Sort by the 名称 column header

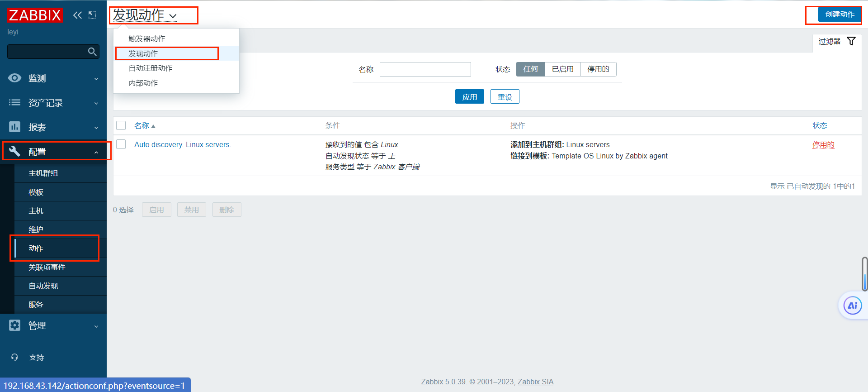[x=142, y=125]
